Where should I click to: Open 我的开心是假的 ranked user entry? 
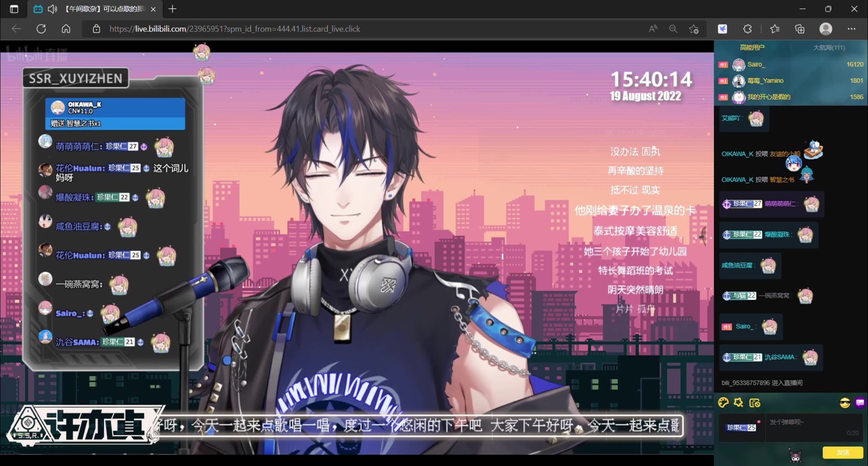[791, 97]
